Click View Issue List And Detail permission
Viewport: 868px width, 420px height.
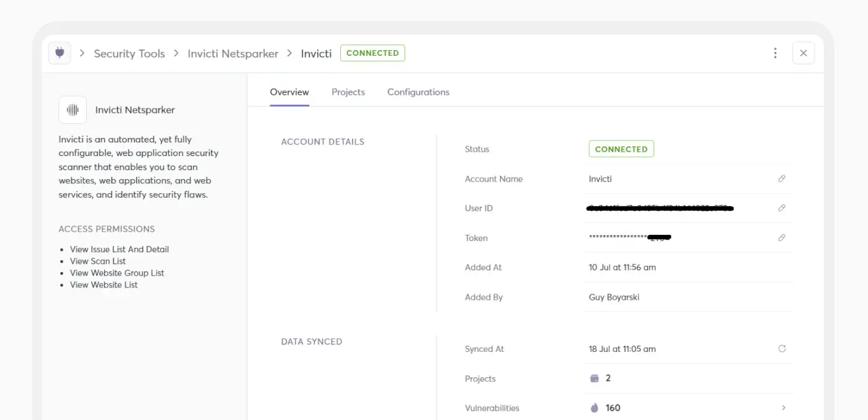tap(120, 249)
